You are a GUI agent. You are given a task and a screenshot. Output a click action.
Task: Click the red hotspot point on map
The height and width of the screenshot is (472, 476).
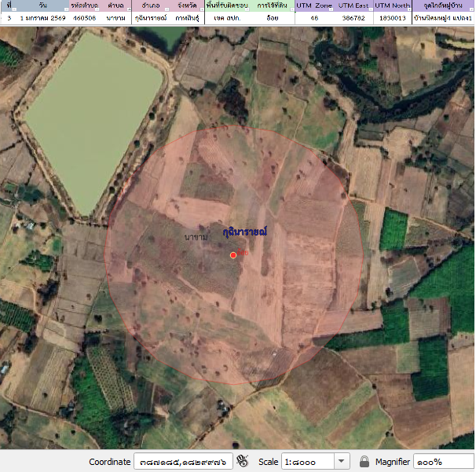point(233,255)
